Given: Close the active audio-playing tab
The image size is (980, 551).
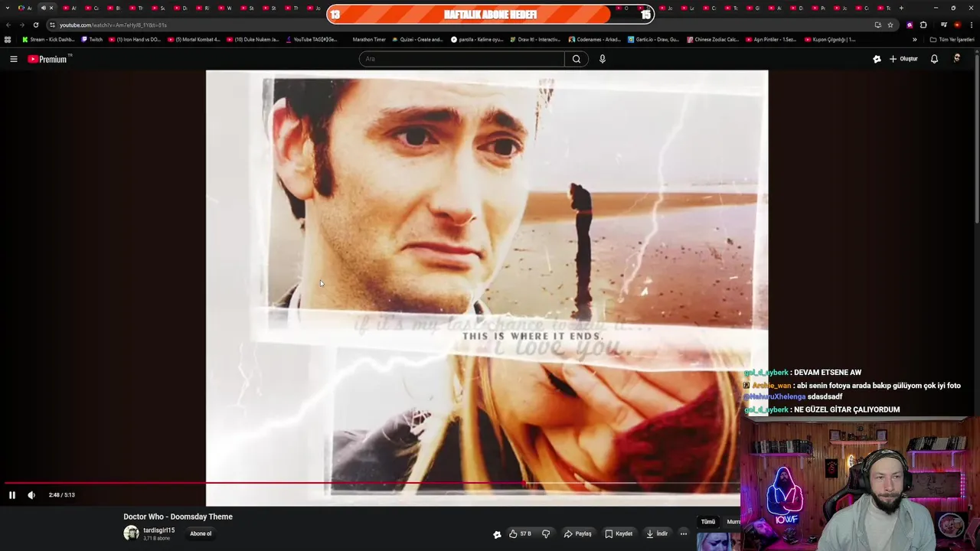Looking at the screenshot, I should (51, 8).
